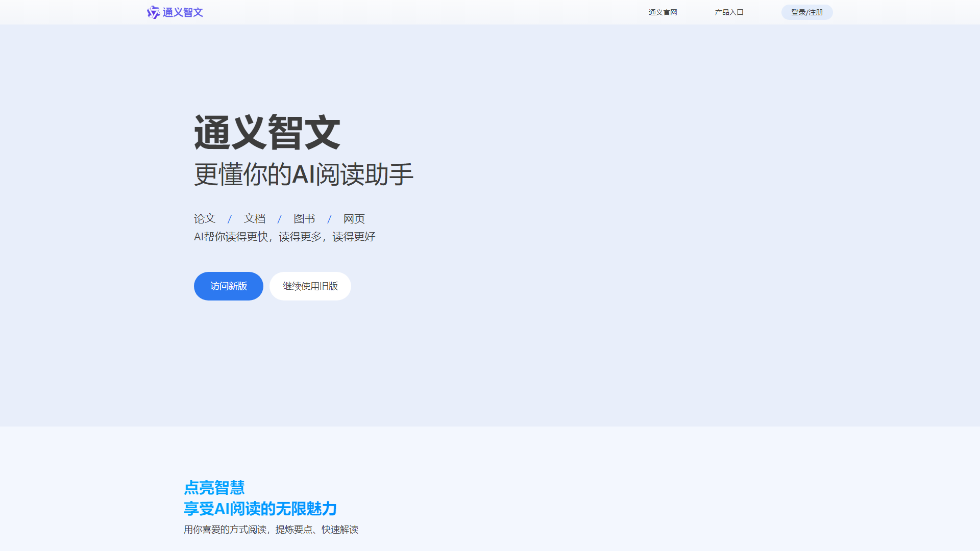Click the pill-shaped 登录/注册 control
The width and height of the screenshot is (980, 551).
pos(807,12)
